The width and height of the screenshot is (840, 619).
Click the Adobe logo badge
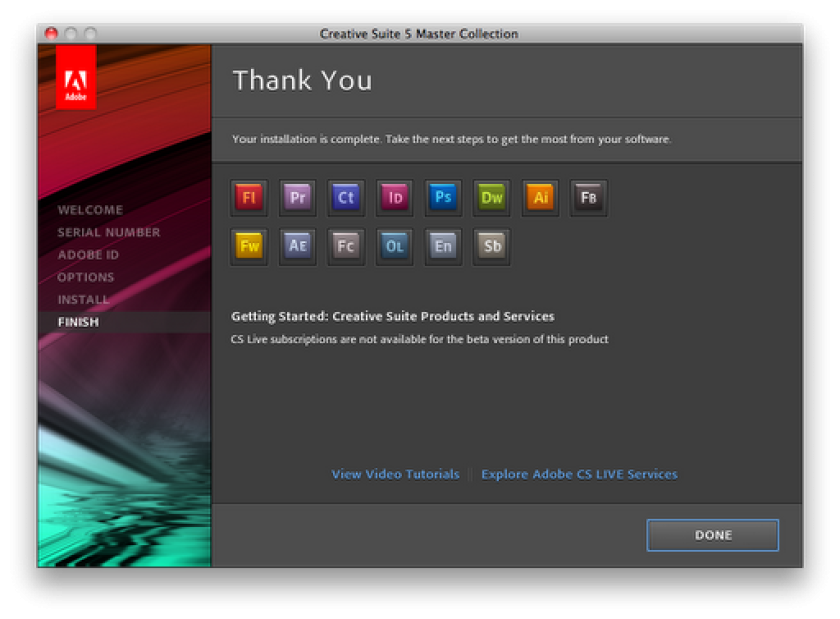(x=76, y=77)
